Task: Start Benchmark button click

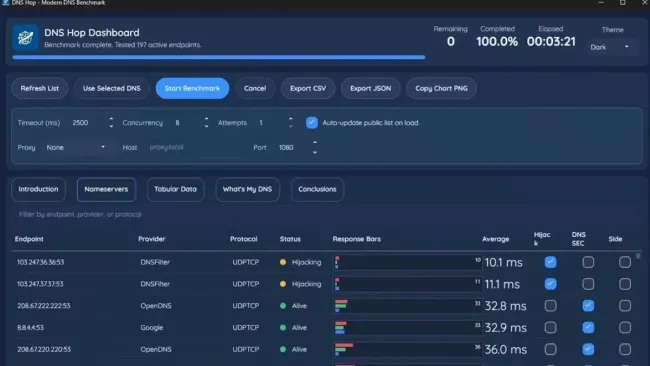Action: [x=192, y=88]
